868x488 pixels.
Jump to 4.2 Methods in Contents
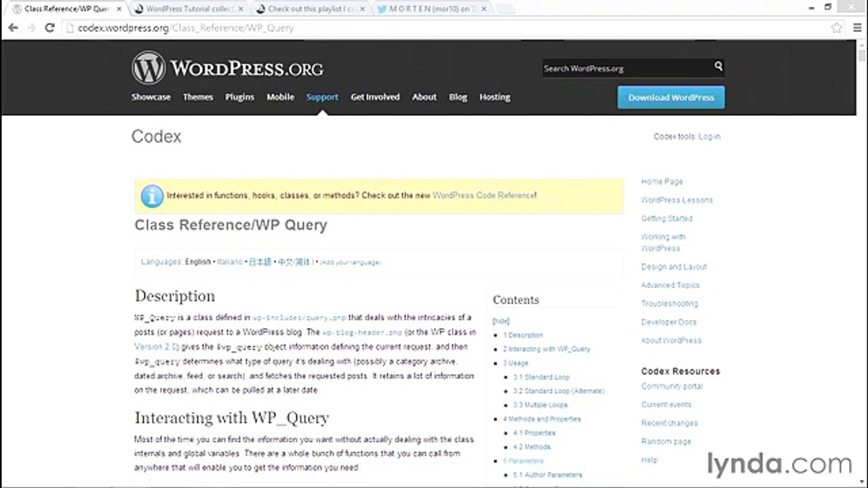532,447
